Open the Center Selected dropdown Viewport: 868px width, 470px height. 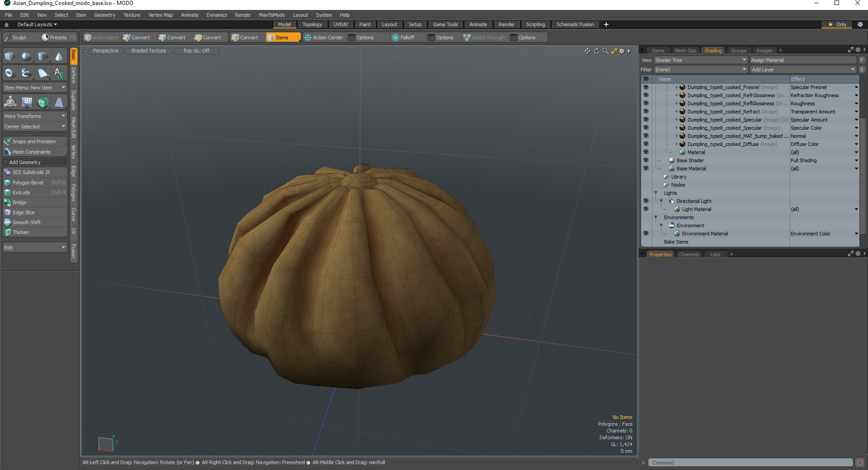[35, 127]
